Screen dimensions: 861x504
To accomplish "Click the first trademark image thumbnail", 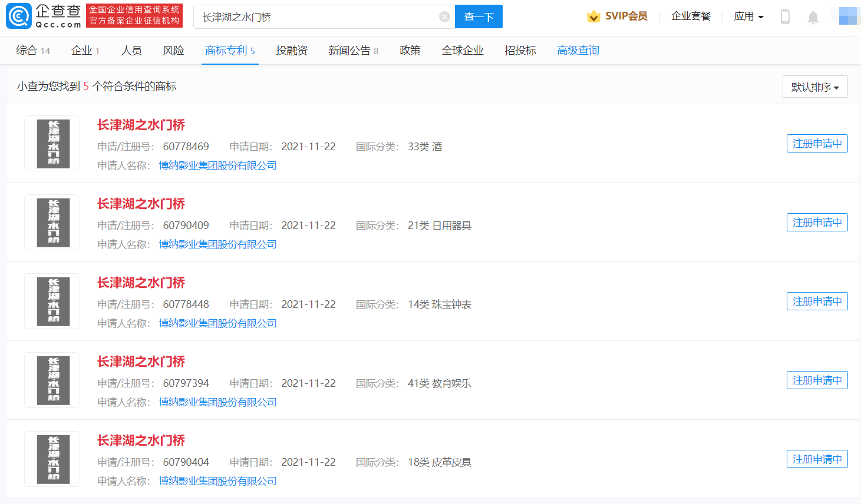I will pyautogui.click(x=51, y=143).
